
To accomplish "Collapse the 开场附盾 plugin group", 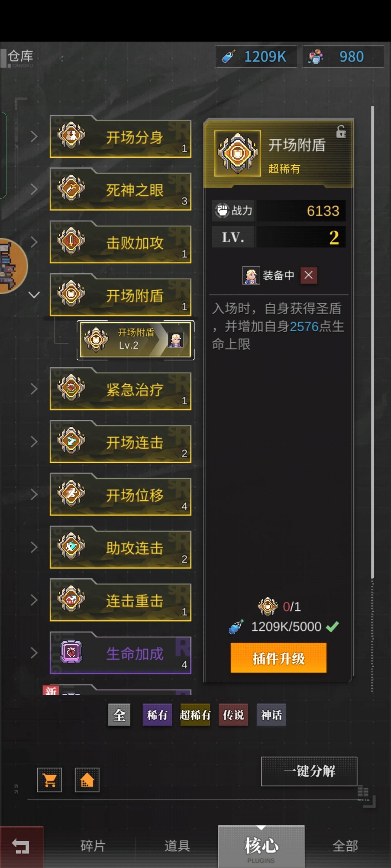I will click(x=34, y=295).
